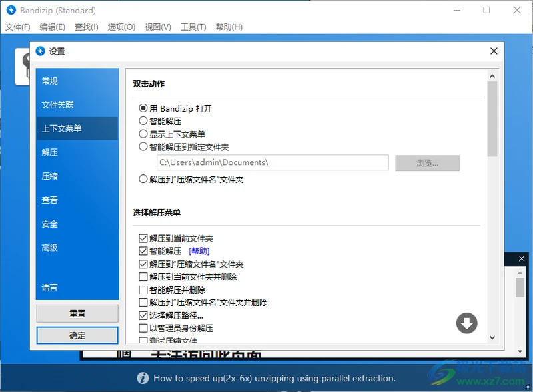
Task: Select the 上下文菜单 settings tab
Action: click(77, 128)
